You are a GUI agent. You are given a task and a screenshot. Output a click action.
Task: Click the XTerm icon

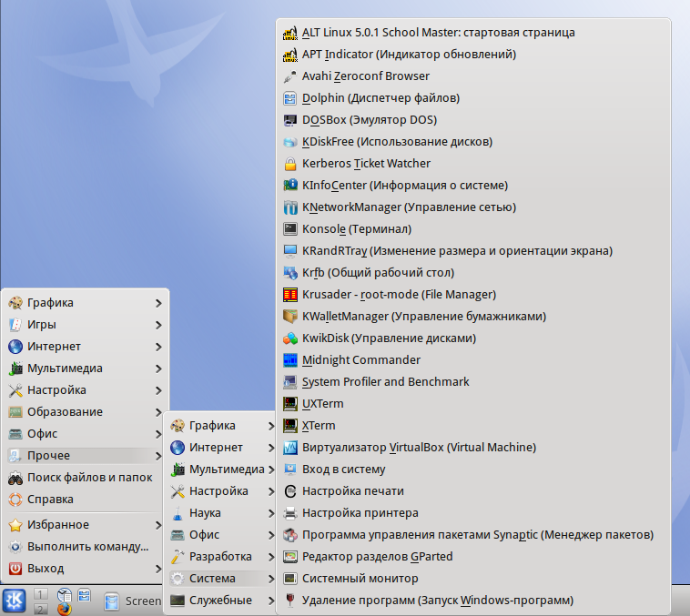tap(290, 426)
